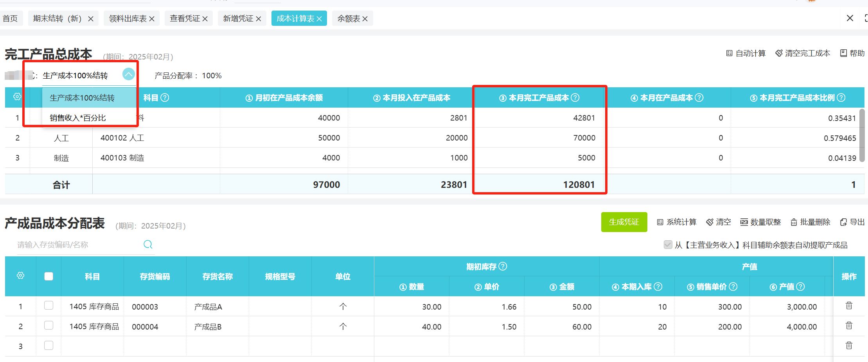
Task: Click the 导出 export icon
Action: tap(843, 222)
